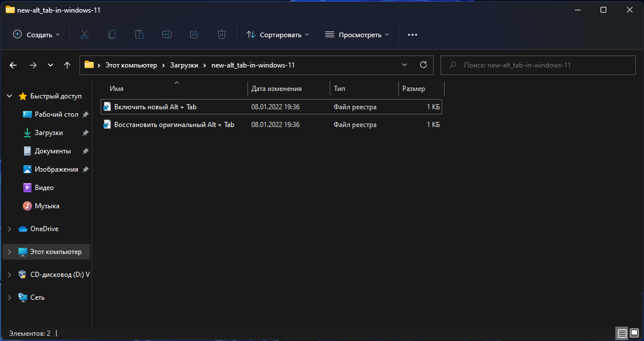The height and width of the screenshot is (341, 644).
Task: Click Файл реестра type of Восстановить оригинальный row
Action: pyautogui.click(x=355, y=124)
